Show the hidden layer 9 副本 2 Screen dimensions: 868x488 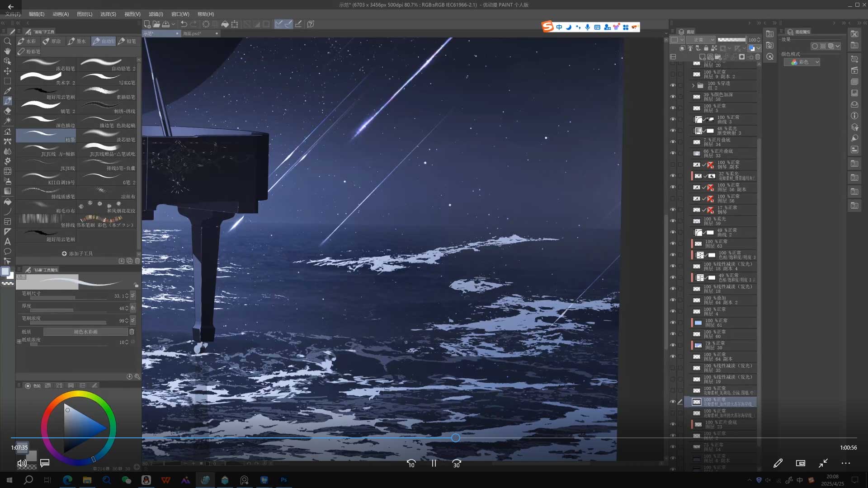(673, 74)
